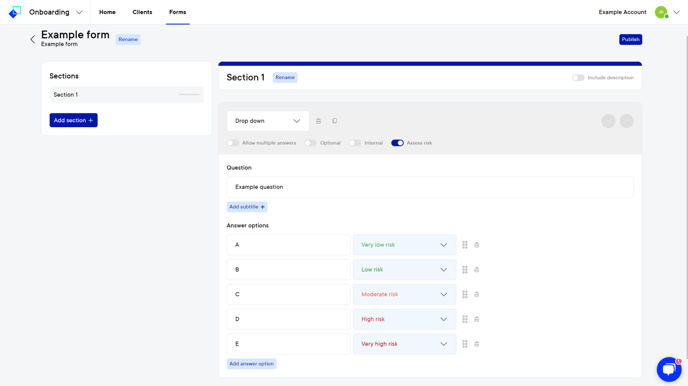Image resolution: width=688 pixels, height=386 pixels.
Task: Click Rename next to Example form
Action: [x=128, y=39]
